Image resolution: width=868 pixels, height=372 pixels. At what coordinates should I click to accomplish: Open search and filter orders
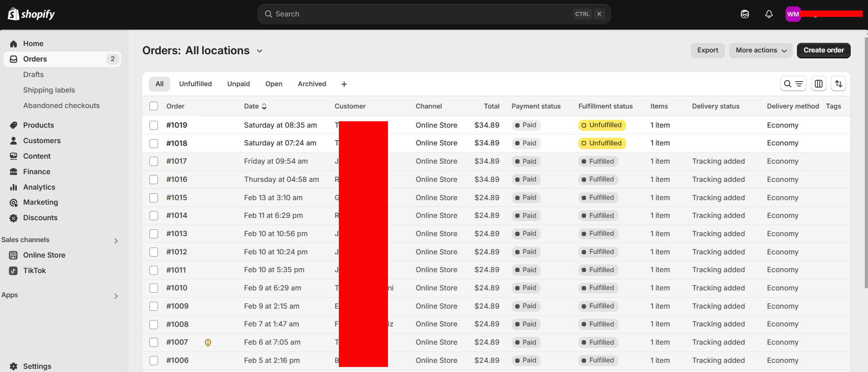click(793, 84)
